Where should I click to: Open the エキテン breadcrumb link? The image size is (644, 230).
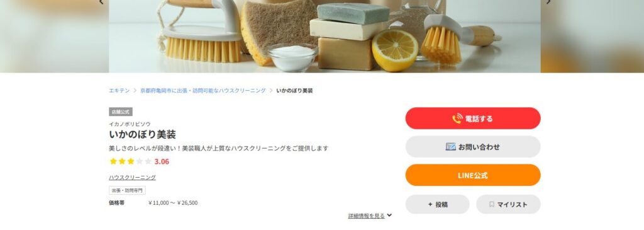coord(119,91)
